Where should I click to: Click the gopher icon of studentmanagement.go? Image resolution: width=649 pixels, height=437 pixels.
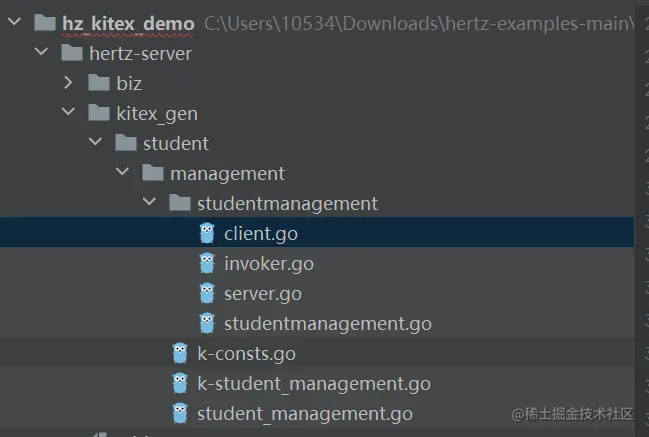[x=207, y=323]
